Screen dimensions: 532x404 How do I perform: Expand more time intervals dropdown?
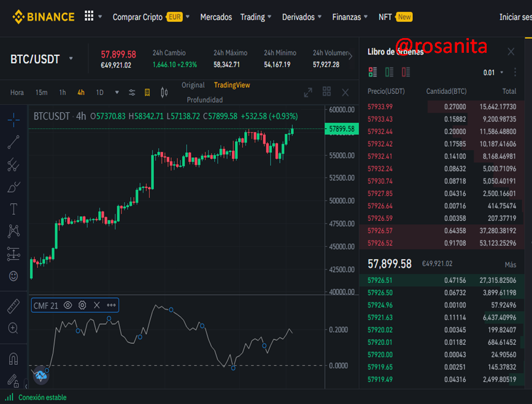tap(117, 92)
